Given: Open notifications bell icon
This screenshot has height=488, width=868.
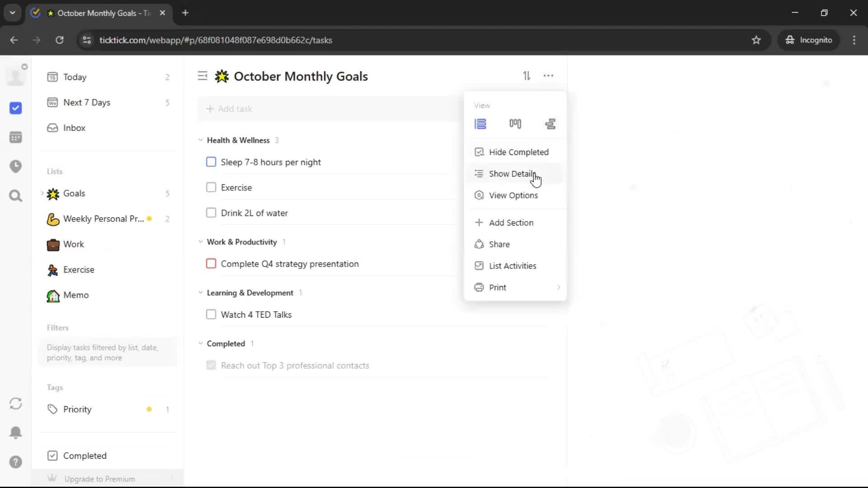Looking at the screenshot, I should [x=16, y=432].
